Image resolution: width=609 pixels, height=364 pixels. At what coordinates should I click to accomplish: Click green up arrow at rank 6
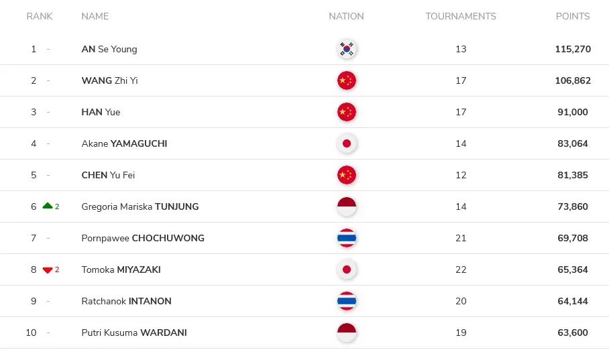point(48,206)
